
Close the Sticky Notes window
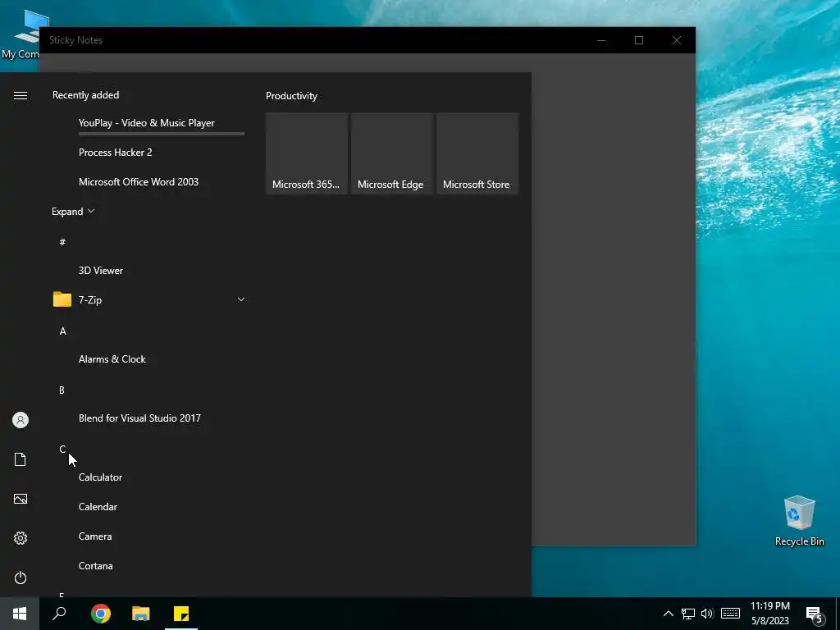(677, 40)
